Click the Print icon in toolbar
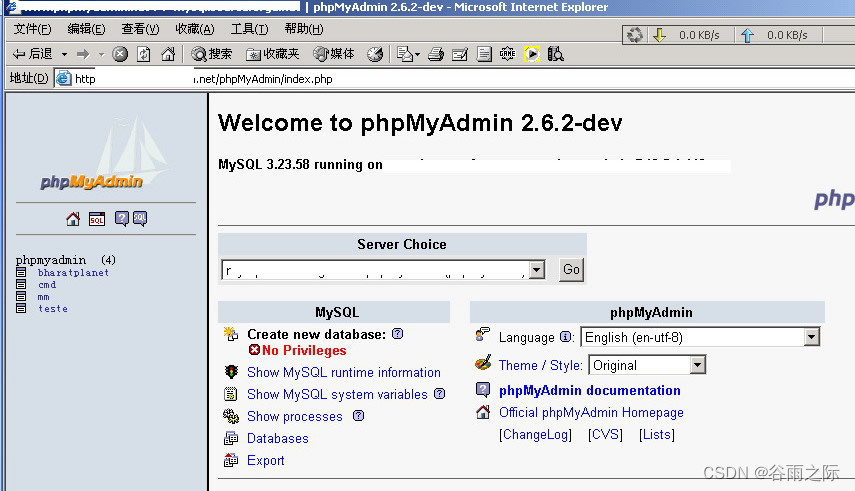Image resolution: width=855 pixels, height=491 pixels. pos(436,54)
